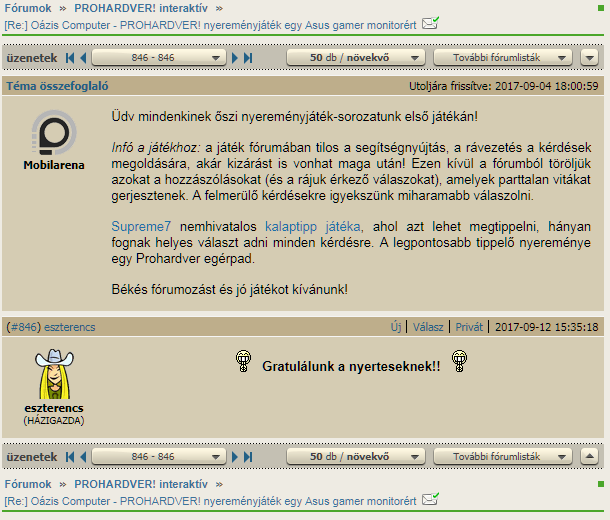Open Fórumok breadcrumb link at bottom
This screenshot has height=520, width=610.
28,484
